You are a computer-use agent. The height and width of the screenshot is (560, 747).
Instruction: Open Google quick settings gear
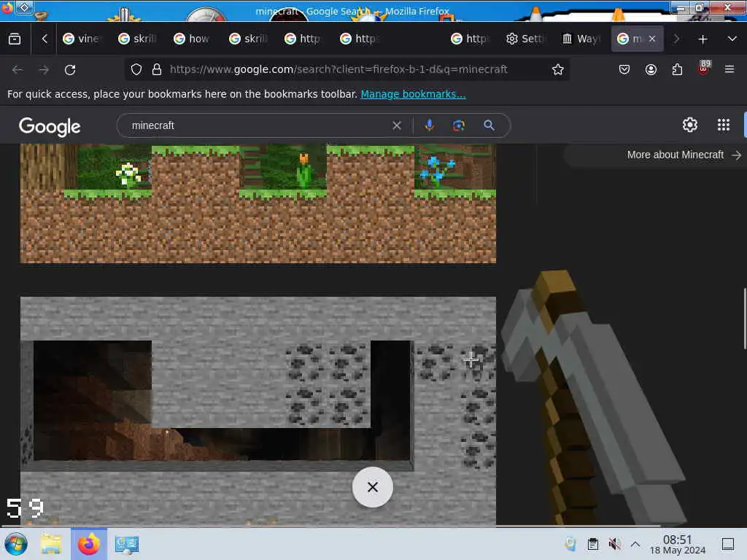pos(690,125)
